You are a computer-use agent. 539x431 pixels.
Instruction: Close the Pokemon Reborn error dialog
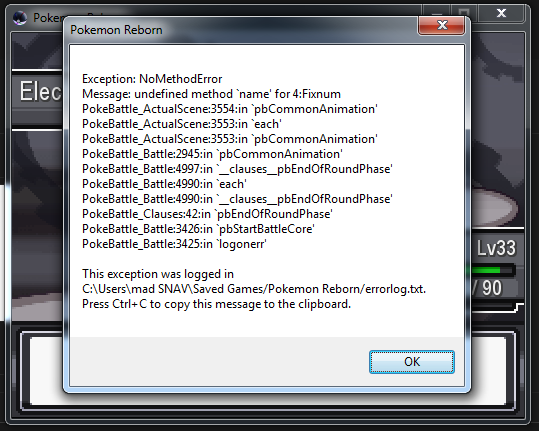tap(441, 25)
